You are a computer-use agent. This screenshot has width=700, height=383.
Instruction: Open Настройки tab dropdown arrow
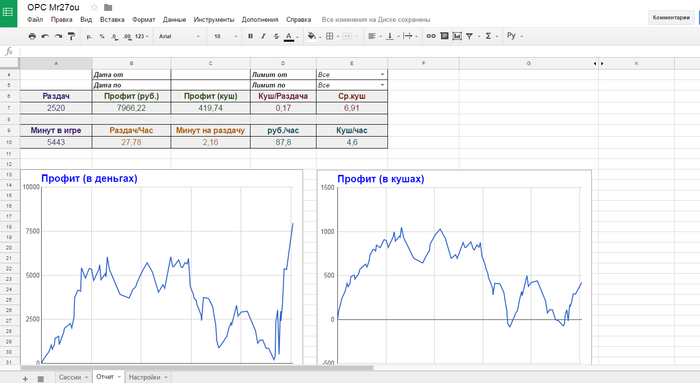pyautogui.click(x=166, y=378)
